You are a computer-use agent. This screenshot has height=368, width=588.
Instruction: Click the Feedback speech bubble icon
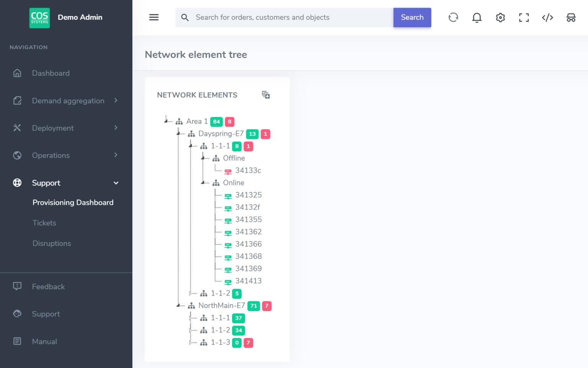(x=17, y=286)
